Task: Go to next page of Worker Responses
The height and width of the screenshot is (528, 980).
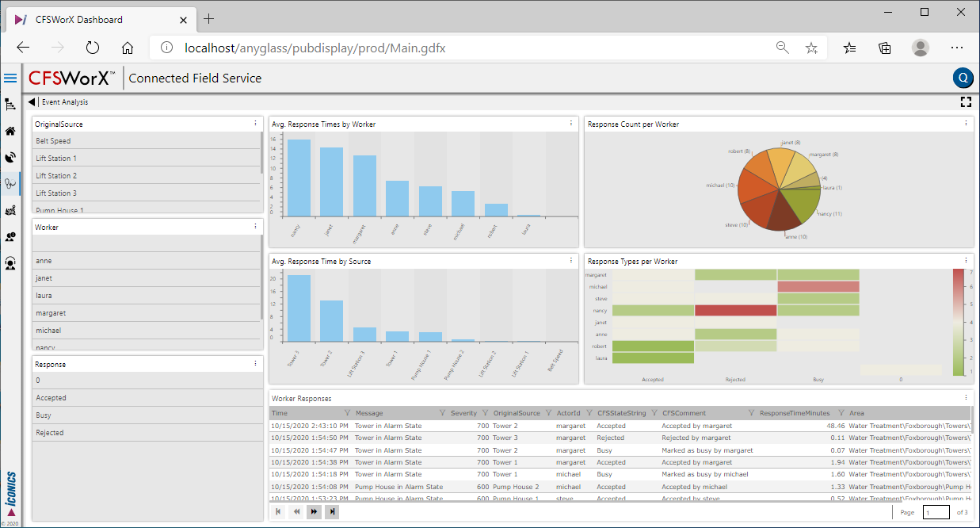Action: (315, 512)
